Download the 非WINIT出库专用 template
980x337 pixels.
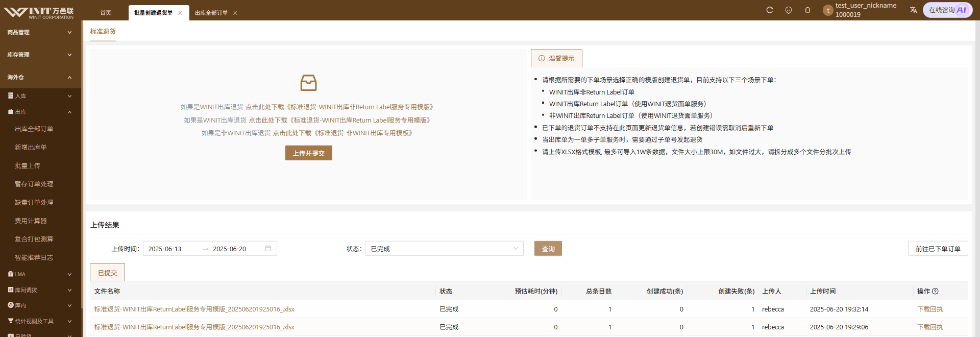point(343,133)
